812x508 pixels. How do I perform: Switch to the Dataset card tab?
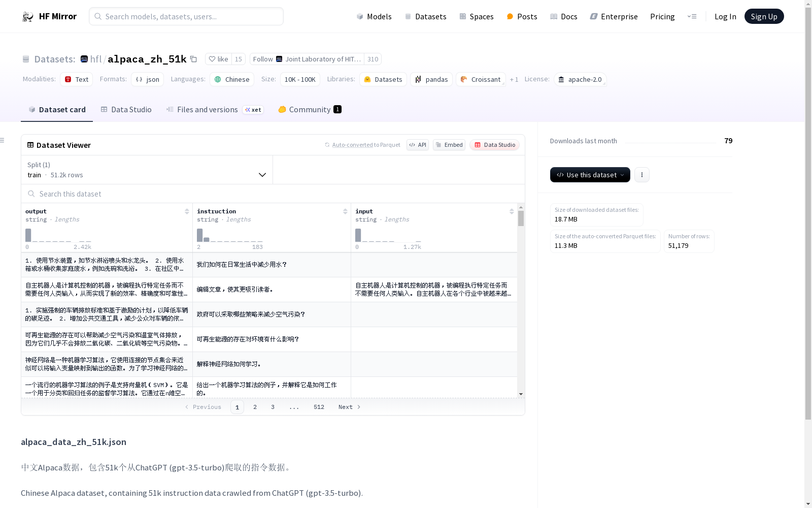click(57, 110)
